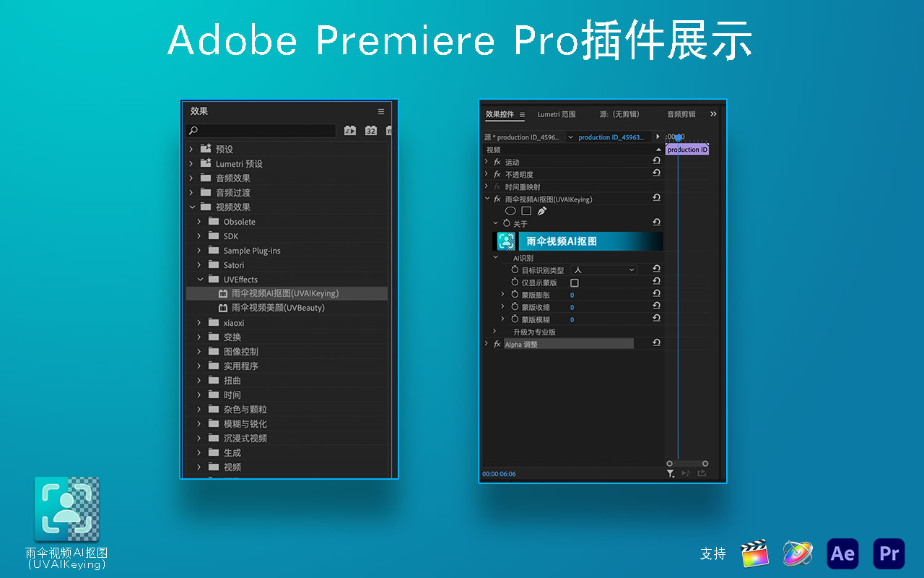Toggle the animation stopwatch for 目标识别类型

515,269
